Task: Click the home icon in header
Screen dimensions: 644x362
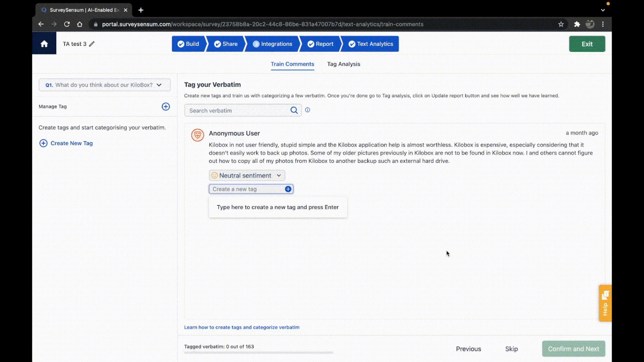Action: pyautogui.click(x=44, y=44)
